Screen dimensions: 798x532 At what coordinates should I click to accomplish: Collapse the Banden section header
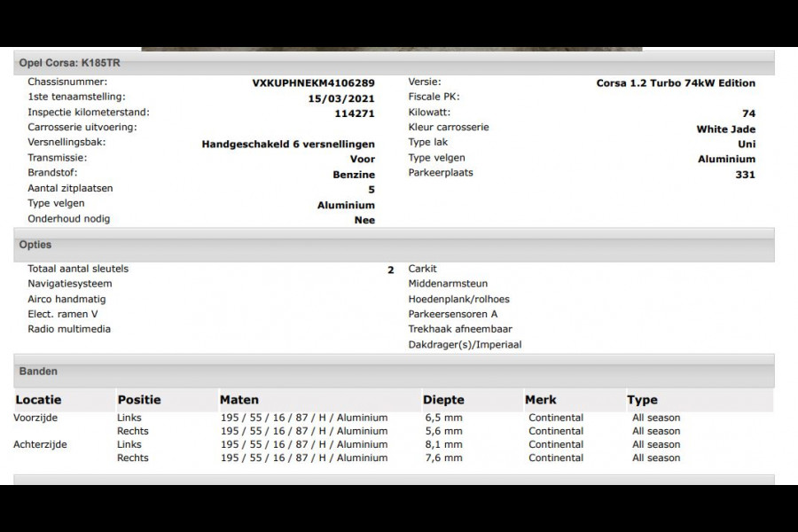pyautogui.click(x=35, y=371)
